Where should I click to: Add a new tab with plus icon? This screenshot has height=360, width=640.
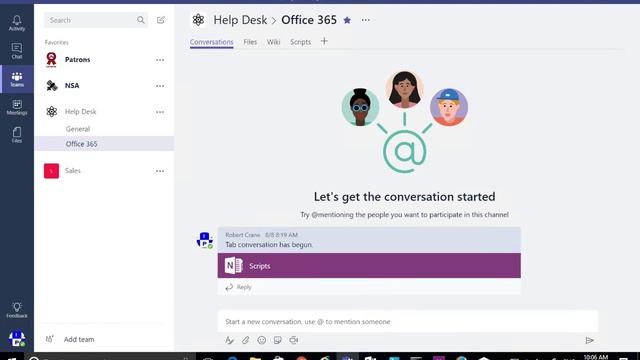(324, 41)
